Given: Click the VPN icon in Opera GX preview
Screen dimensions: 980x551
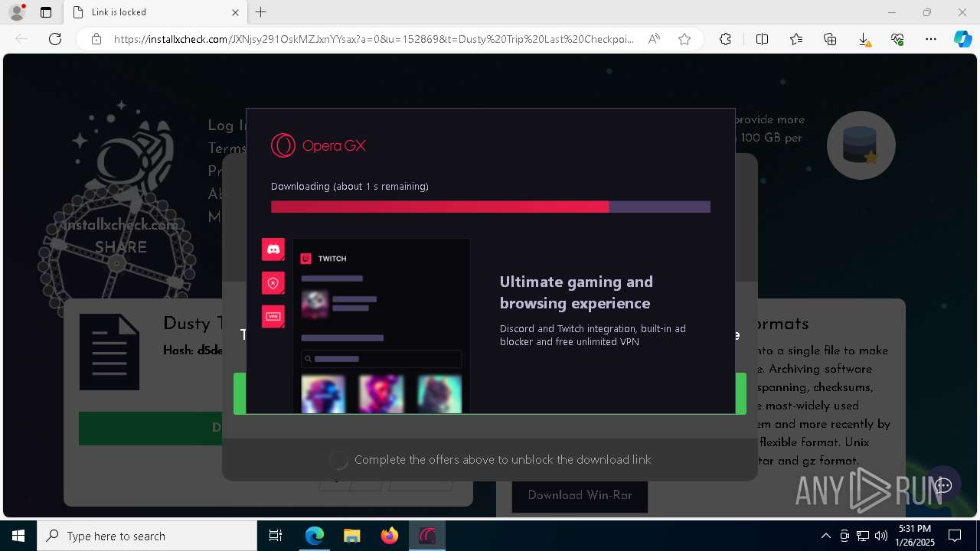Looking at the screenshot, I should tap(273, 316).
